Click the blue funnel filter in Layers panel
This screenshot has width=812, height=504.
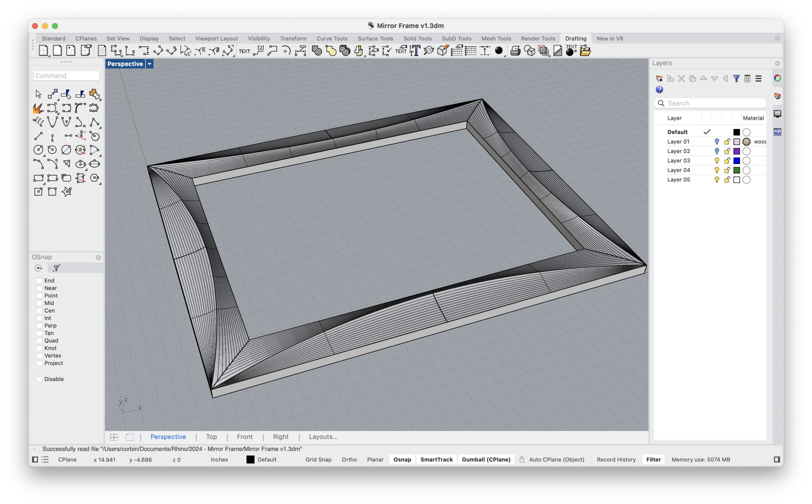[x=736, y=78]
